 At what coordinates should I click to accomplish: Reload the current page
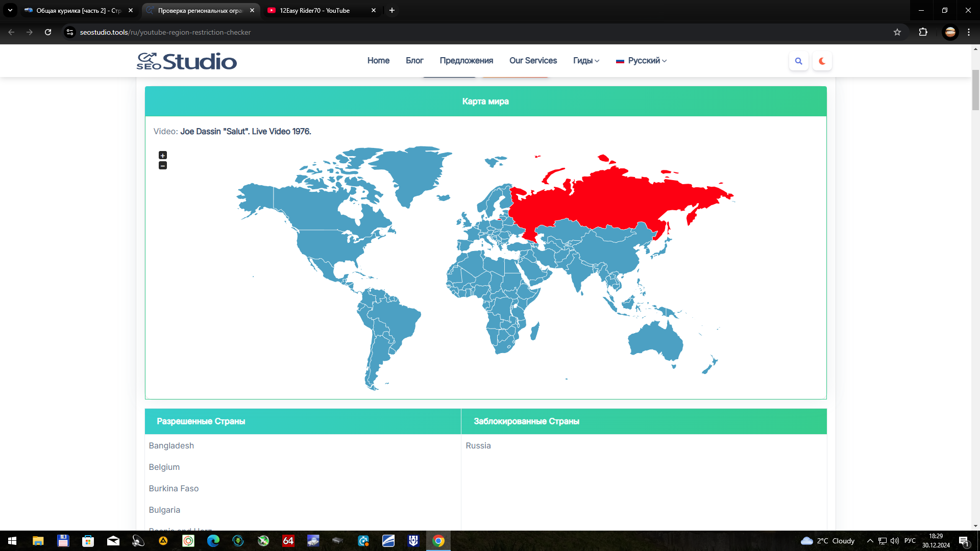(x=48, y=32)
